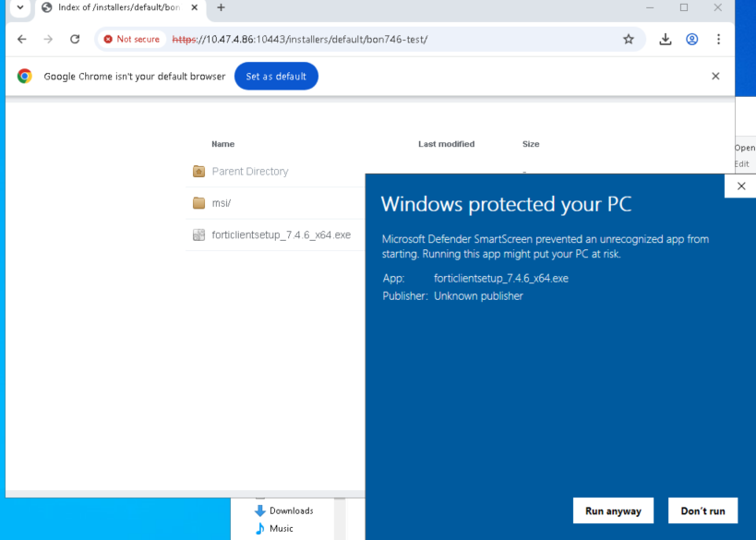Click the Music note icon in Explorer
The image size is (756, 540).
click(x=260, y=528)
